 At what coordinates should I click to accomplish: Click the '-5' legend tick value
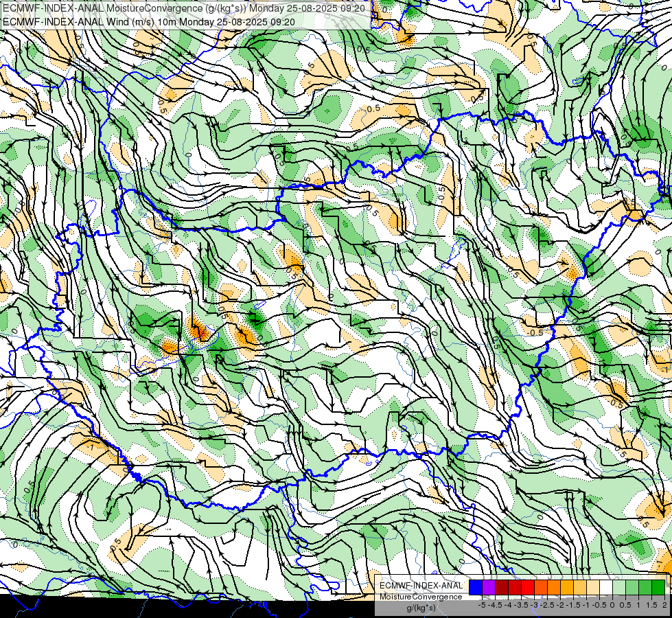click(482, 605)
